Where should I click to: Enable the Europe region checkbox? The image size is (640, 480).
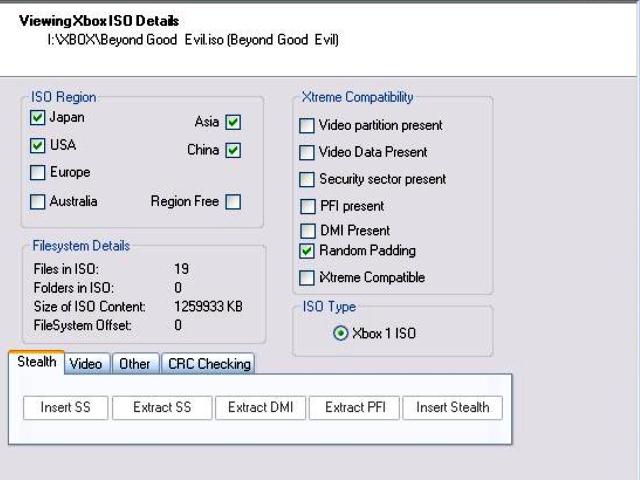pos(37,172)
